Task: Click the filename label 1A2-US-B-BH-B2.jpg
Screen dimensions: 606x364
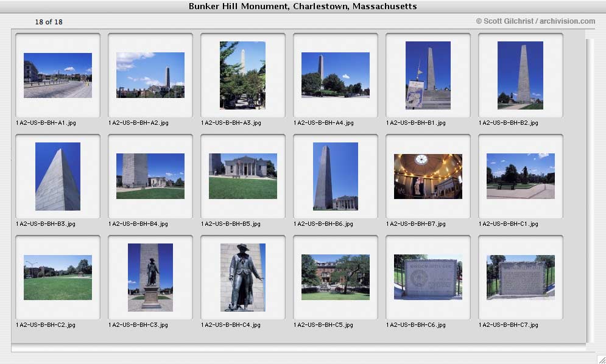Action: point(509,123)
